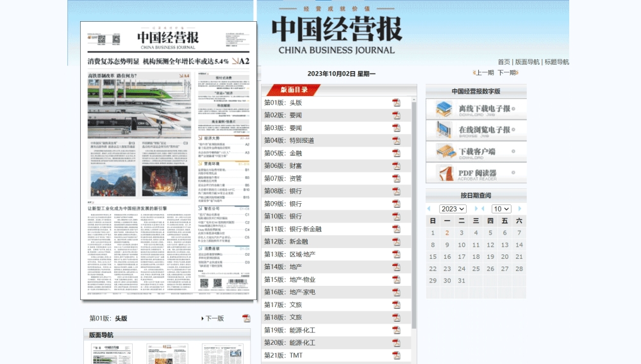Go to 上一期 previous issue
Viewport: 641px width, 364px height.
(x=485, y=72)
